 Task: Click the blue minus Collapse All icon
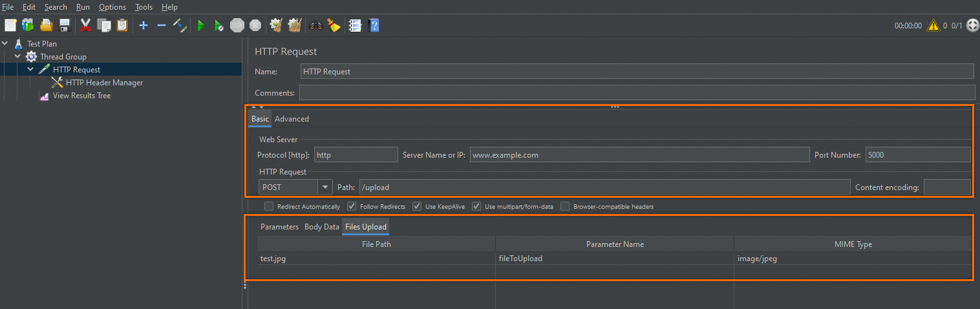(162, 25)
